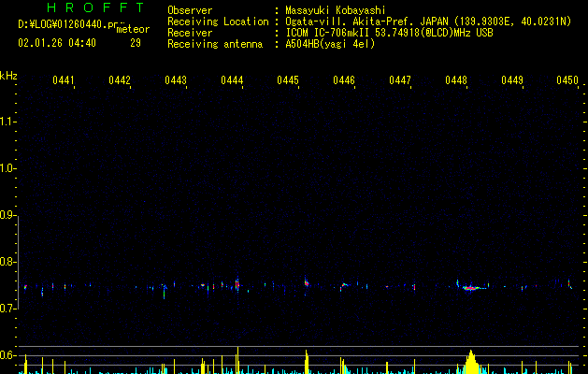Click the date stamp 02.01.26 04:40

(57, 43)
